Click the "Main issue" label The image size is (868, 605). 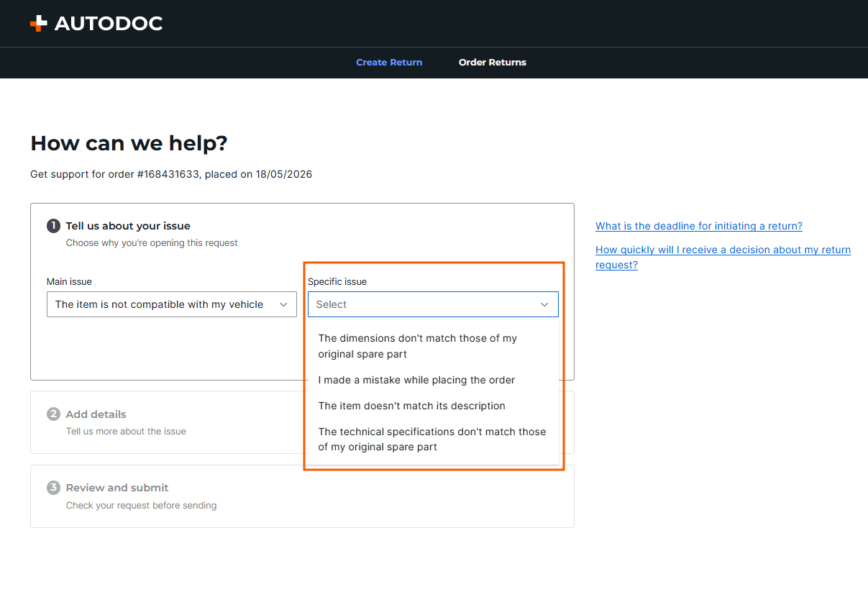tap(69, 282)
